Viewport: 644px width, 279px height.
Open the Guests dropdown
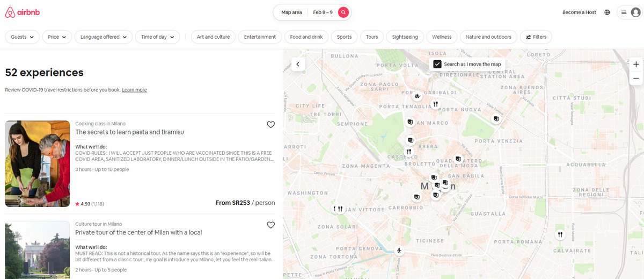click(23, 37)
